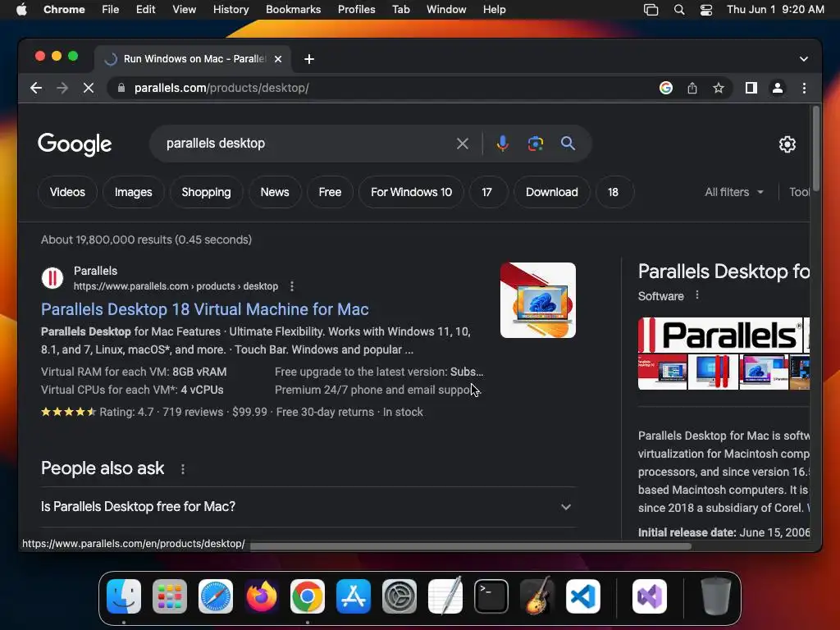Open Spotlight search in menu bar
The height and width of the screenshot is (630, 840).
pyautogui.click(x=678, y=10)
